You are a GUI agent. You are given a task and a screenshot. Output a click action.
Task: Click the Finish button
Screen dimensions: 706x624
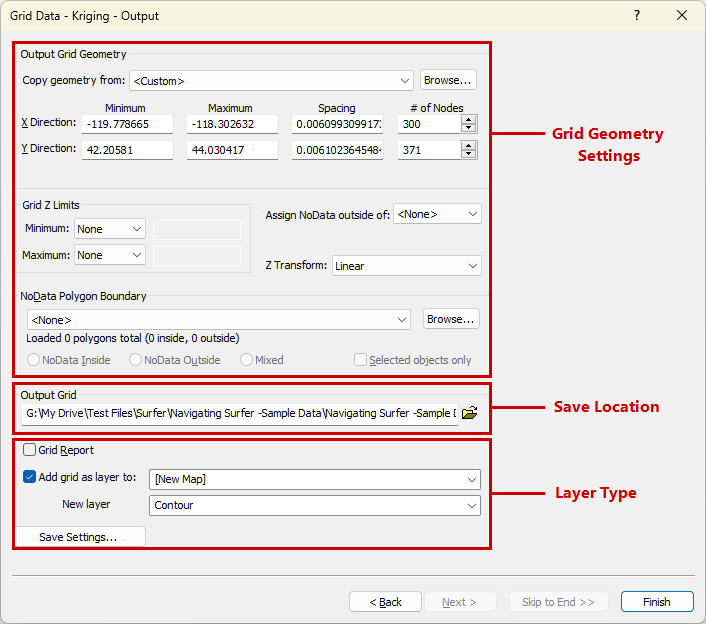click(657, 602)
